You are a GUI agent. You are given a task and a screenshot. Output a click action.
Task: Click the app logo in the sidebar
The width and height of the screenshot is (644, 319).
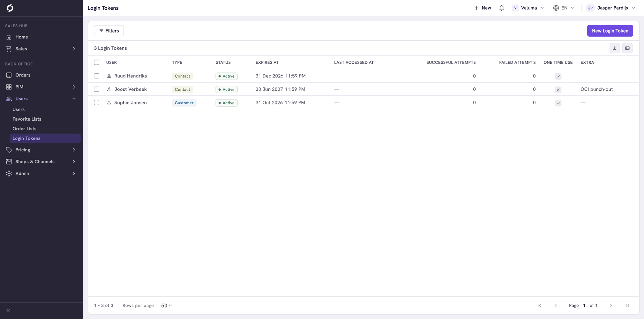pyautogui.click(x=10, y=8)
